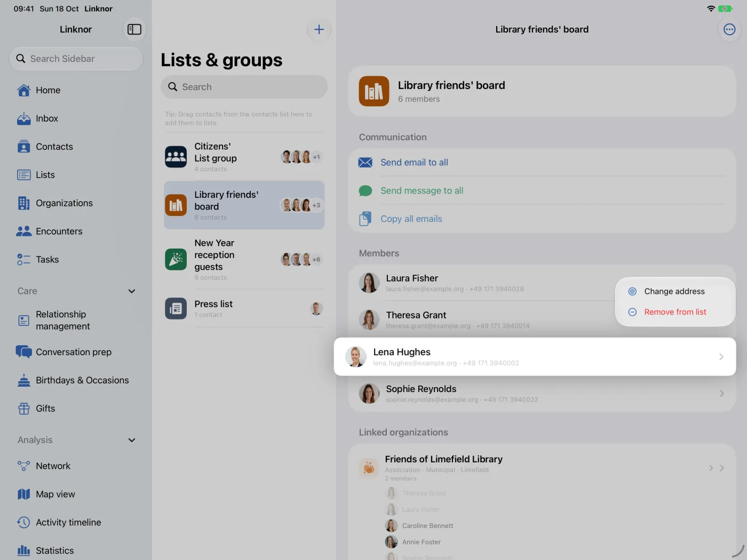The height and width of the screenshot is (560, 747).
Task: Open the more options ellipsis menu
Action: [729, 29]
